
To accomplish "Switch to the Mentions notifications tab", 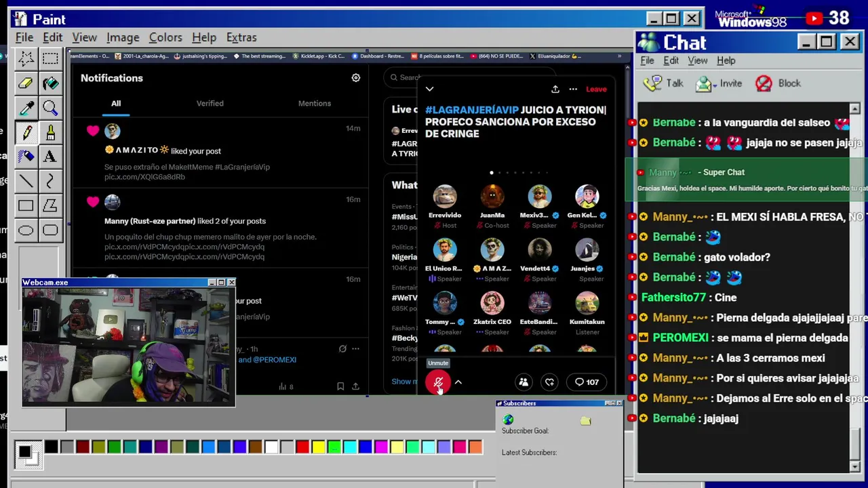I will tap(315, 103).
